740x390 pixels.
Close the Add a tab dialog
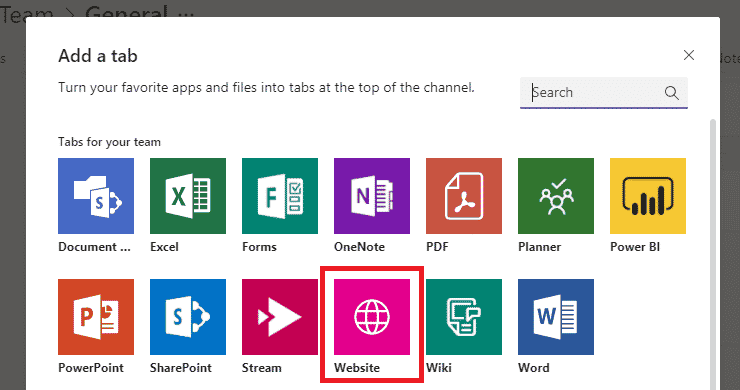tap(689, 55)
